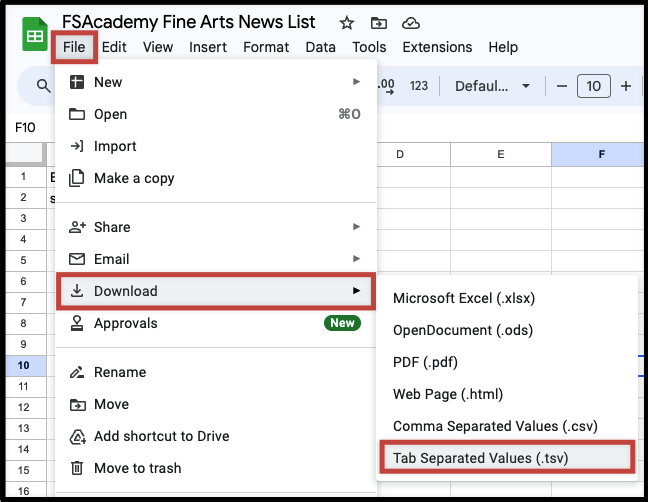Choose Import in the File menu
The width and height of the screenshot is (648, 502).
pos(216,146)
